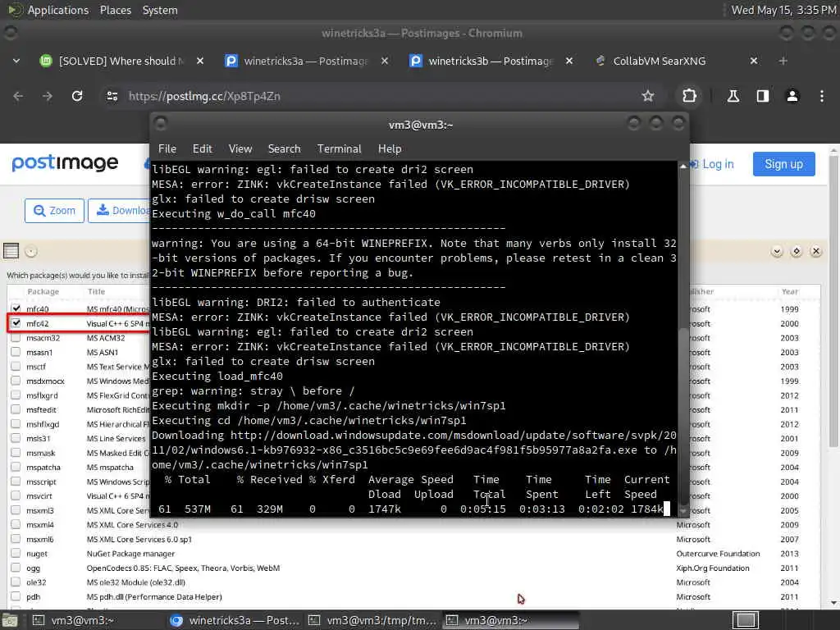Bookmark this page with the star icon

click(648, 96)
